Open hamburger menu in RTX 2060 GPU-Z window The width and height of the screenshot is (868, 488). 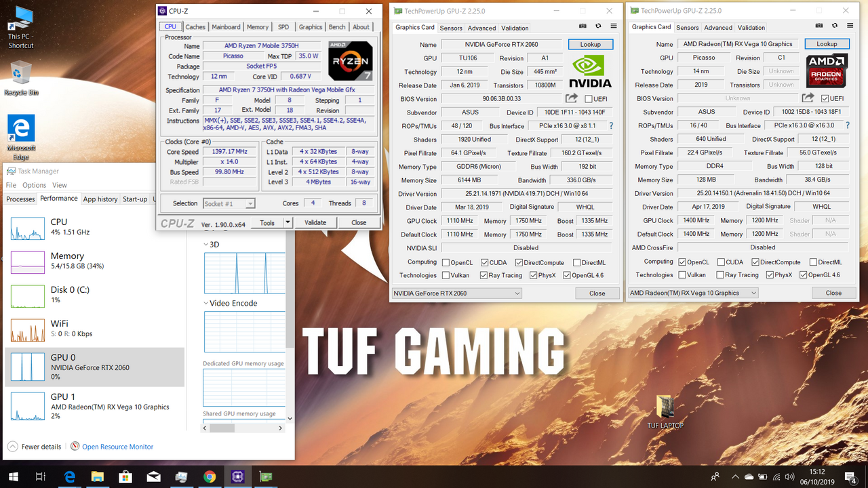(x=614, y=26)
